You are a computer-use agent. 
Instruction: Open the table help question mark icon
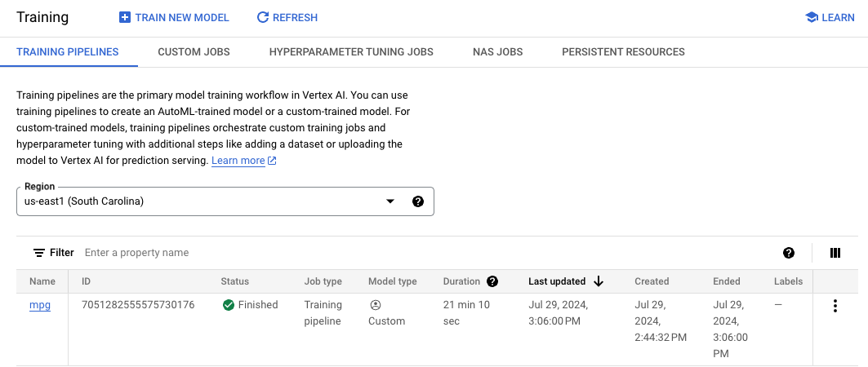789,253
